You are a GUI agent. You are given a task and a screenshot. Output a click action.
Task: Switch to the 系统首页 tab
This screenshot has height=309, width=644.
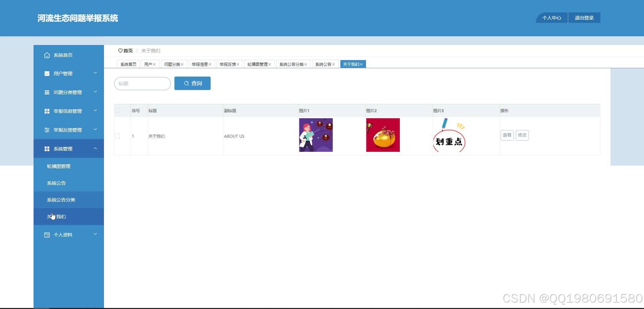128,63
